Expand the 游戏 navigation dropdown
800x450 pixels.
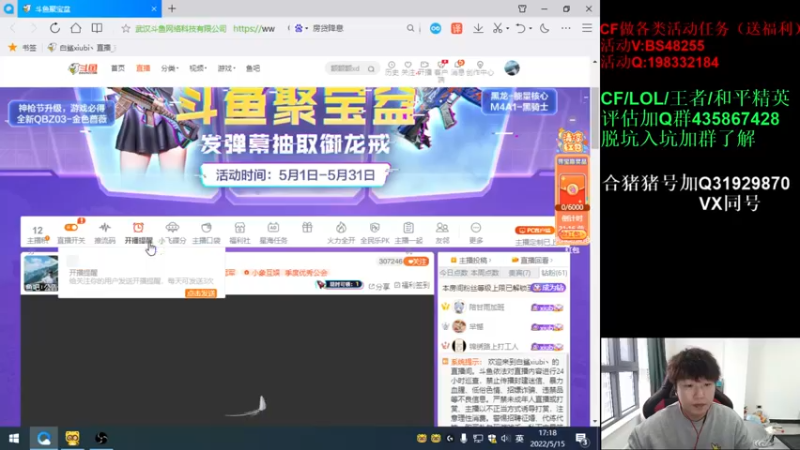coord(226,68)
